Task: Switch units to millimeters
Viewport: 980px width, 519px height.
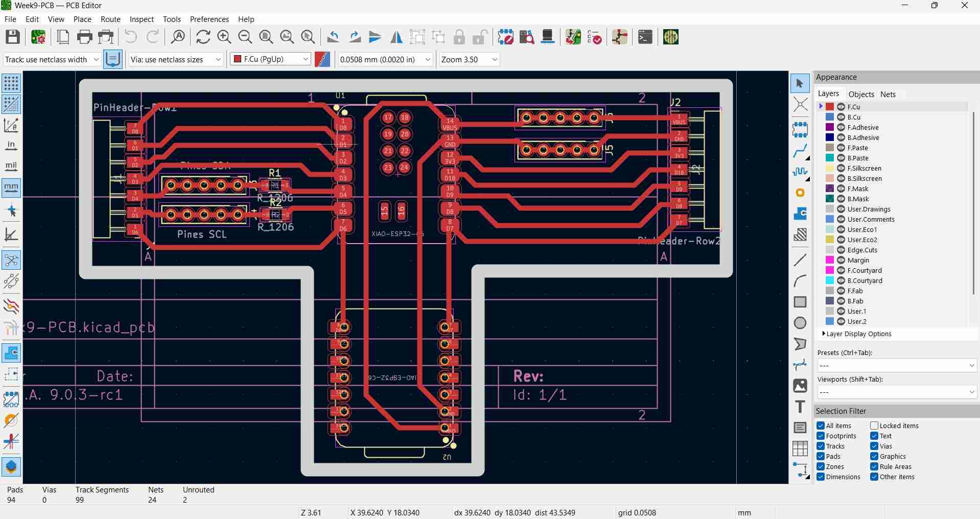Action: click(x=11, y=187)
